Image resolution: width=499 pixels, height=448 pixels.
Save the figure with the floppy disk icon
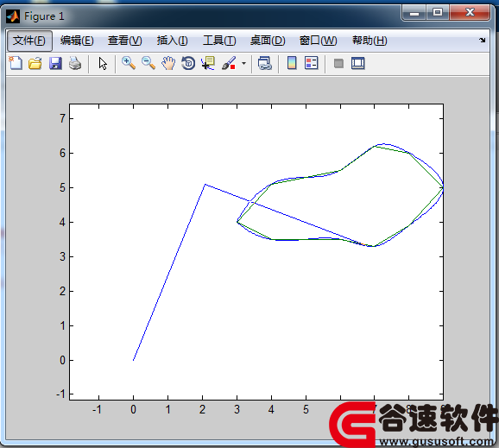(55, 63)
